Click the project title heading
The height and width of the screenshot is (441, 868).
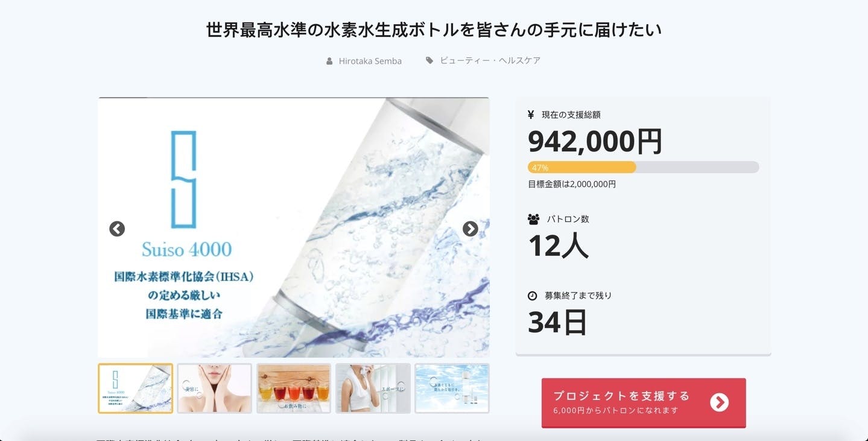tap(434, 30)
